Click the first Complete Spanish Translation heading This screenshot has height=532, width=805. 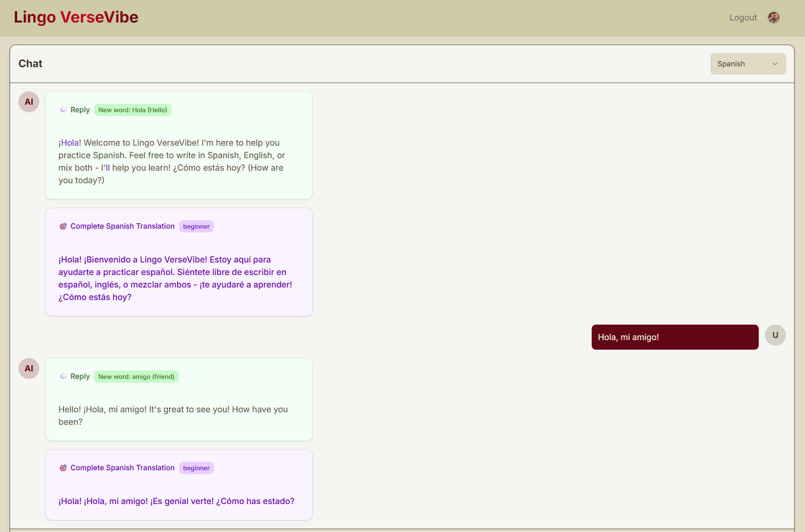(x=122, y=226)
